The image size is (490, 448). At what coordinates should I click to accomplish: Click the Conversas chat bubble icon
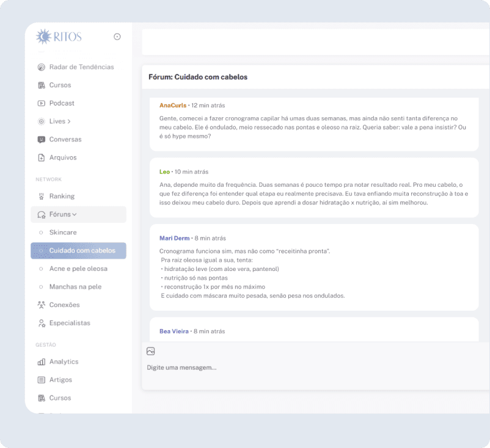pos(42,140)
